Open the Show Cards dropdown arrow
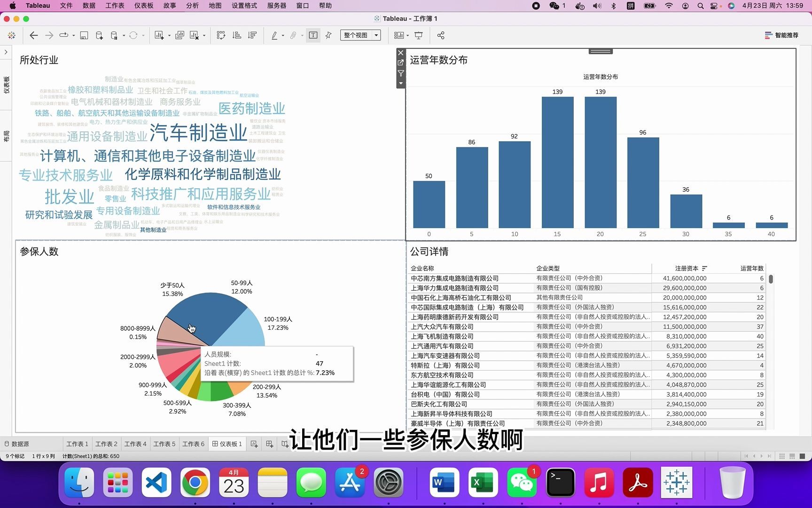The height and width of the screenshot is (508, 812). [407, 35]
